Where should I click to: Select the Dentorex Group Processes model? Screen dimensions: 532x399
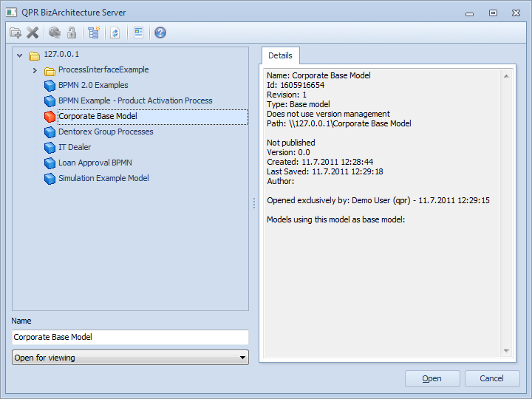[106, 132]
